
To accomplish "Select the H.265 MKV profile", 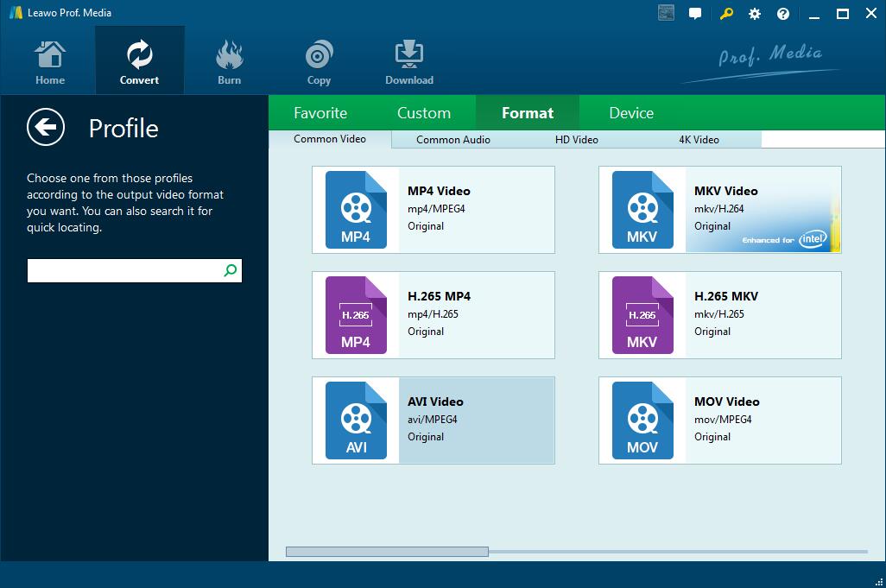I will coord(719,315).
